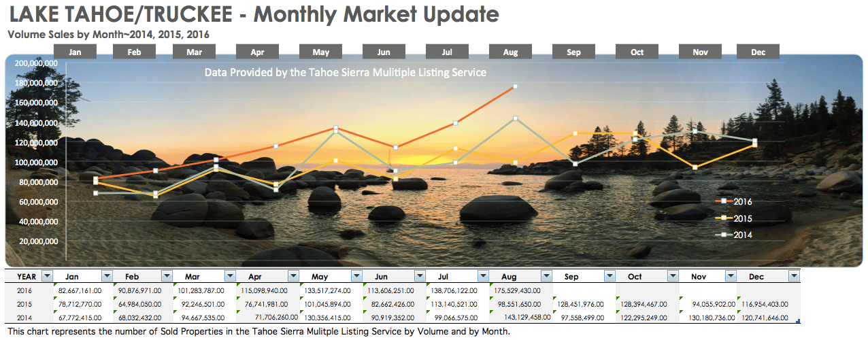Screen dimensions: 868x340
Task: Select cell 175,529,430.00 in Aug column
Action: coord(522,290)
